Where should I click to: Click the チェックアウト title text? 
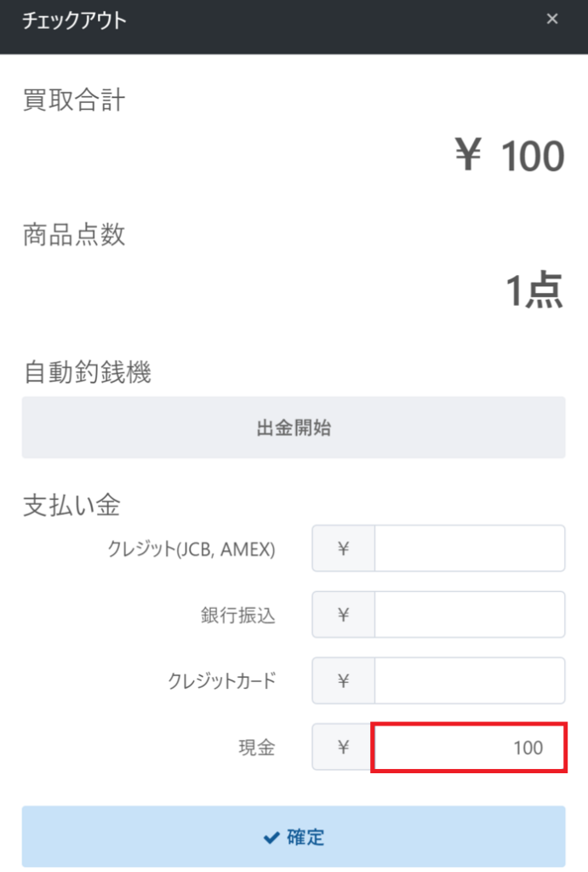pyautogui.click(x=74, y=20)
